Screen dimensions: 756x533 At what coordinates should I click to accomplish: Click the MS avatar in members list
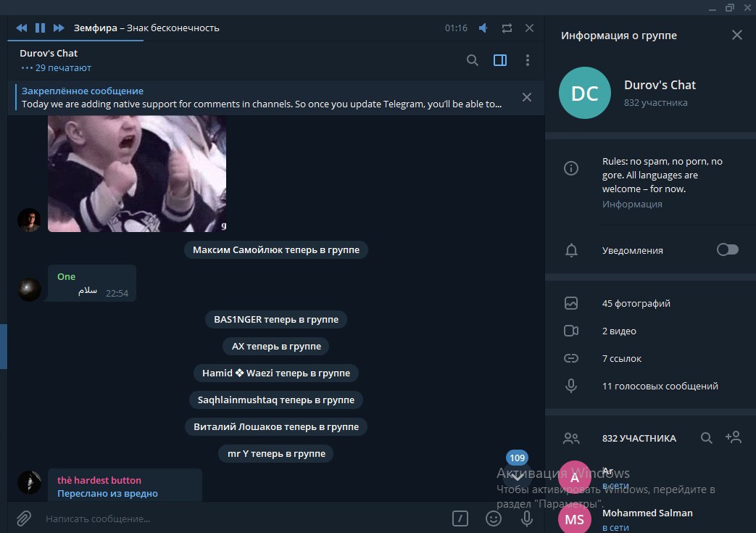click(574, 519)
